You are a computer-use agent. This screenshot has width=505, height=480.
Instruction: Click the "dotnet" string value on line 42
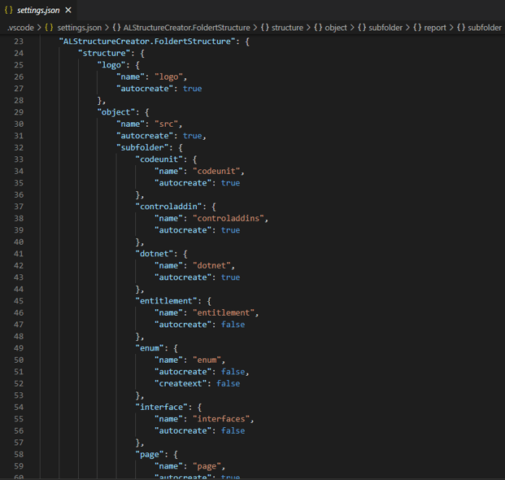[x=212, y=266]
